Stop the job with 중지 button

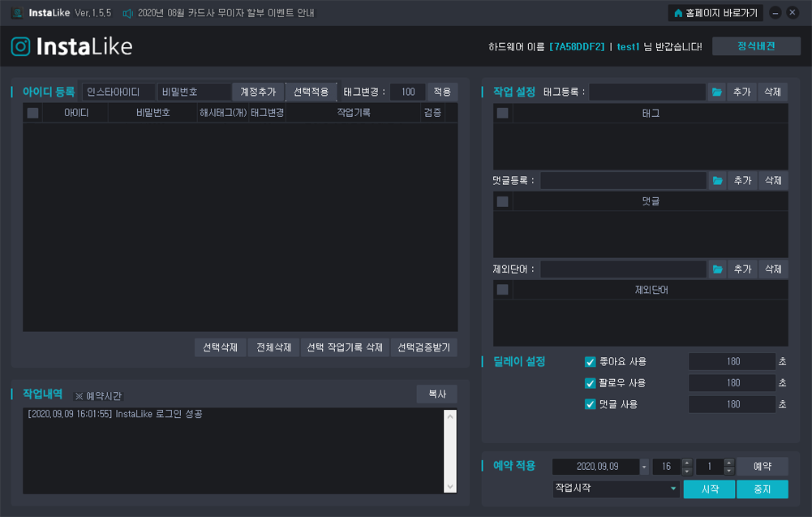point(763,489)
